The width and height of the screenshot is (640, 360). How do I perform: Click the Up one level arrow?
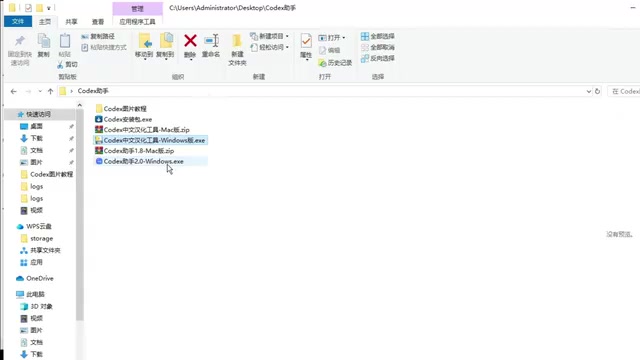point(50,91)
